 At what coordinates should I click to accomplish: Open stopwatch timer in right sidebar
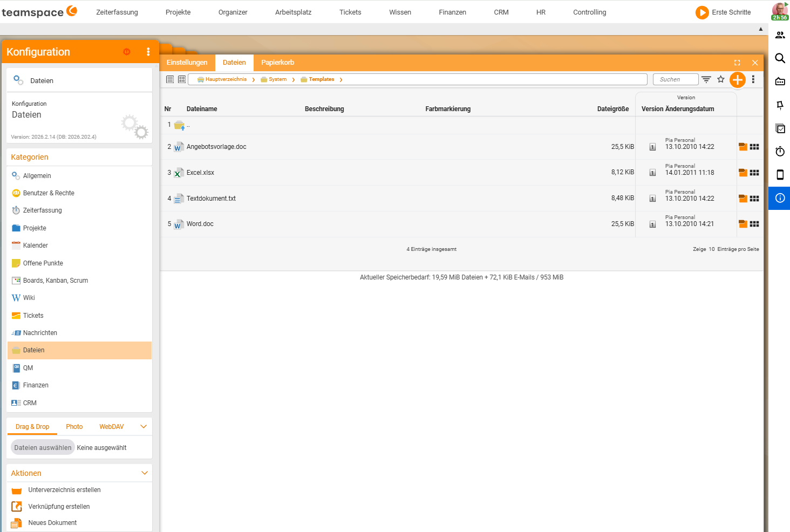pyautogui.click(x=780, y=152)
